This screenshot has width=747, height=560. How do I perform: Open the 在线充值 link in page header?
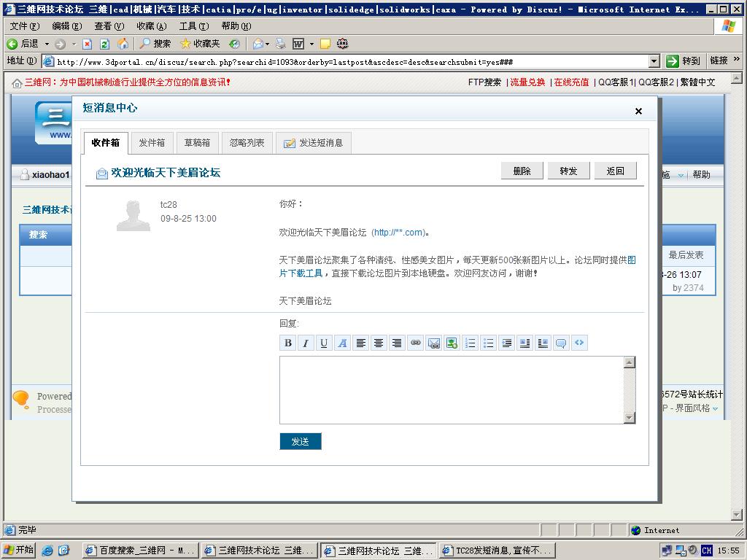[x=571, y=82]
